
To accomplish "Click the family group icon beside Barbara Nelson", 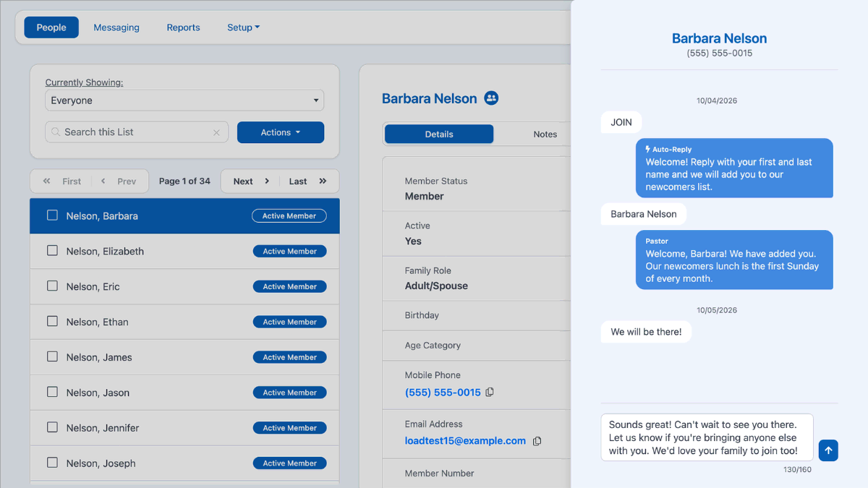I will [491, 98].
